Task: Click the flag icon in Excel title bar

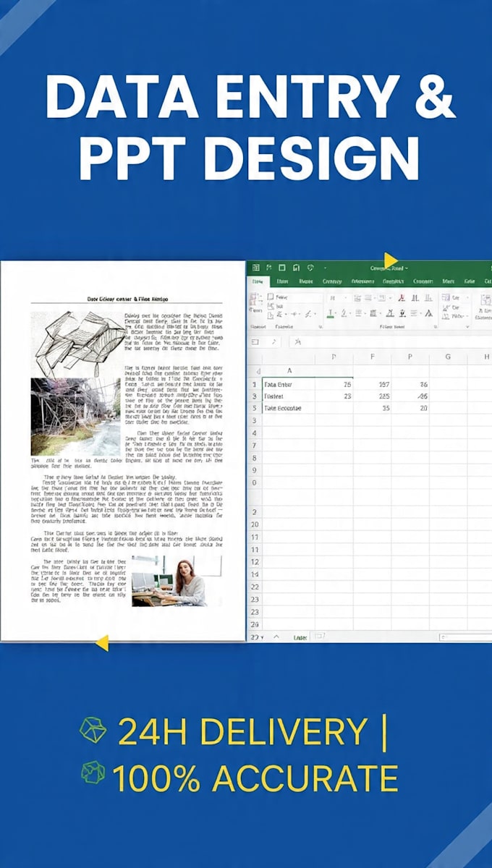Action: pyautogui.click(x=268, y=267)
